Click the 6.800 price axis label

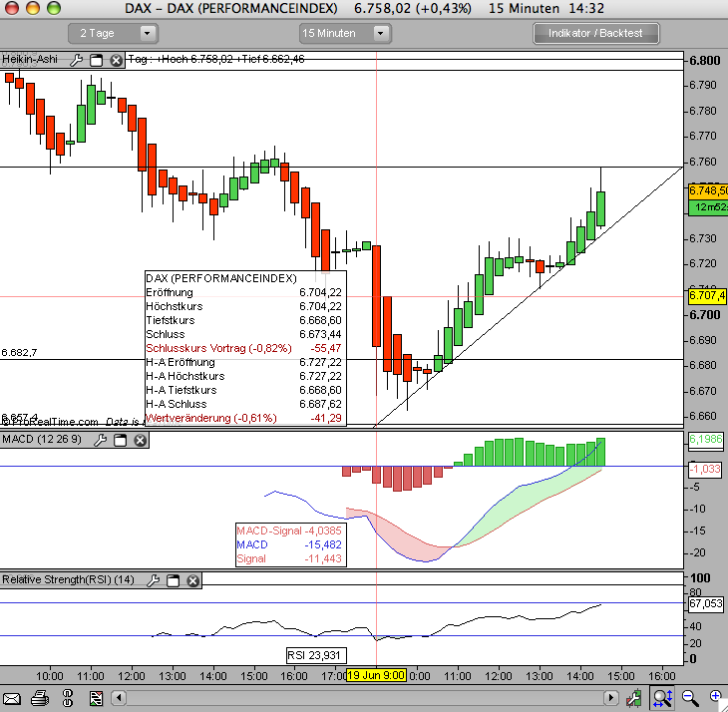pos(705,61)
